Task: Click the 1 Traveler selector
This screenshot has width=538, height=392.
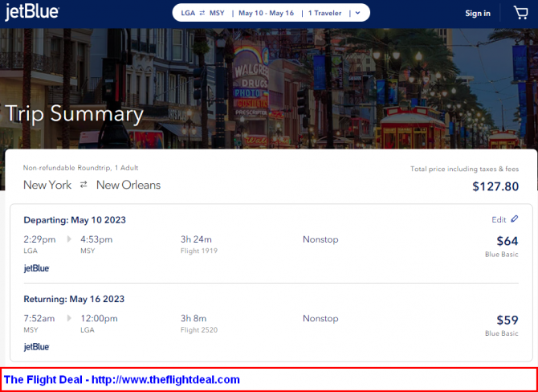Action: 324,13
